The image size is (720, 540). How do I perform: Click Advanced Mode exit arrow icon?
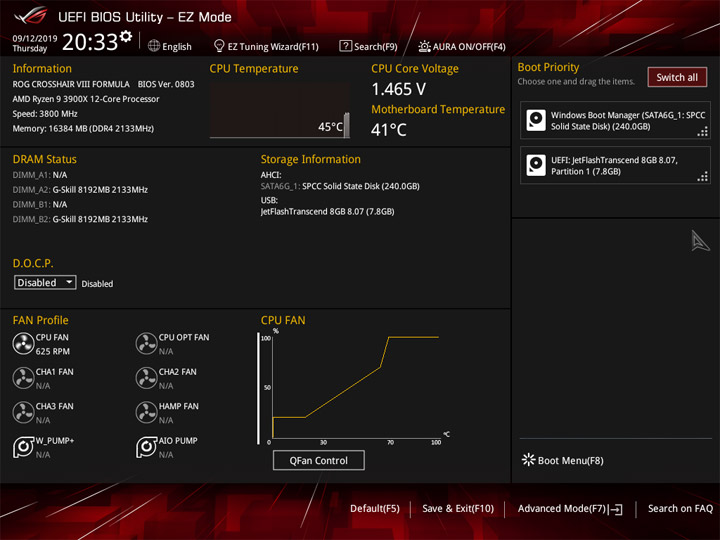(x=615, y=509)
